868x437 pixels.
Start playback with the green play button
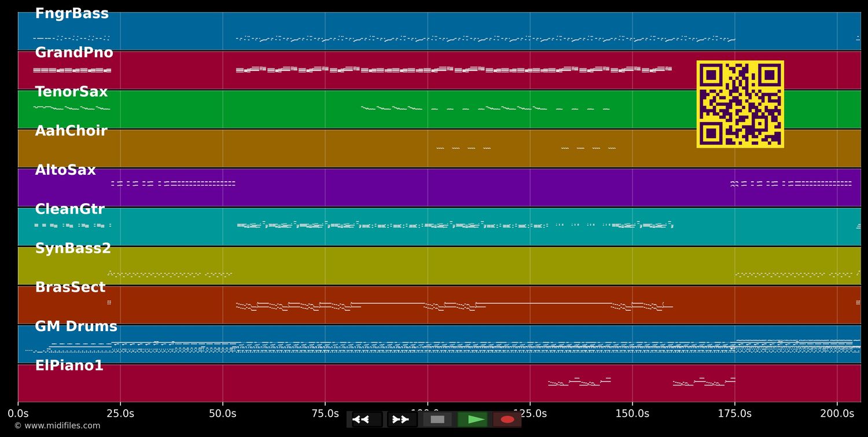point(472,420)
